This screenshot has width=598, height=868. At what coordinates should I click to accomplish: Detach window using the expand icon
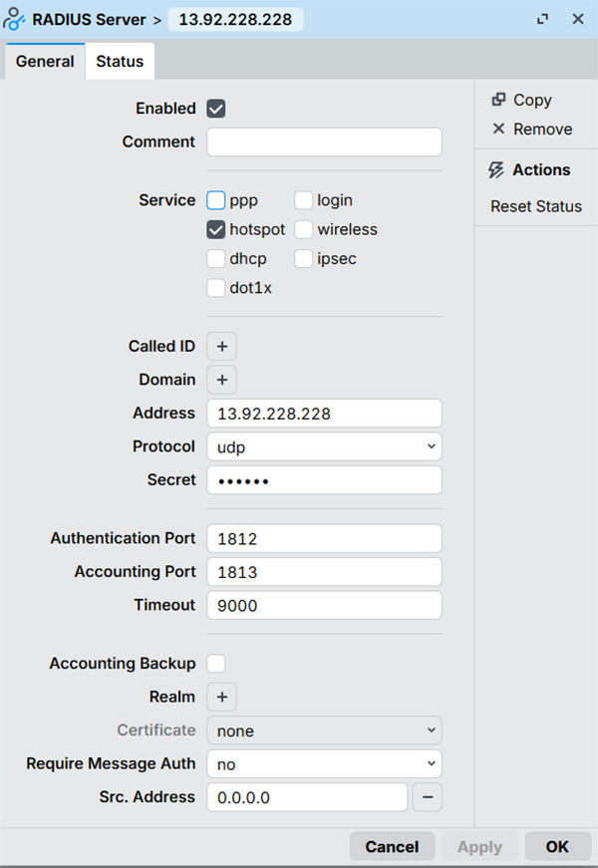tap(543, 19)
